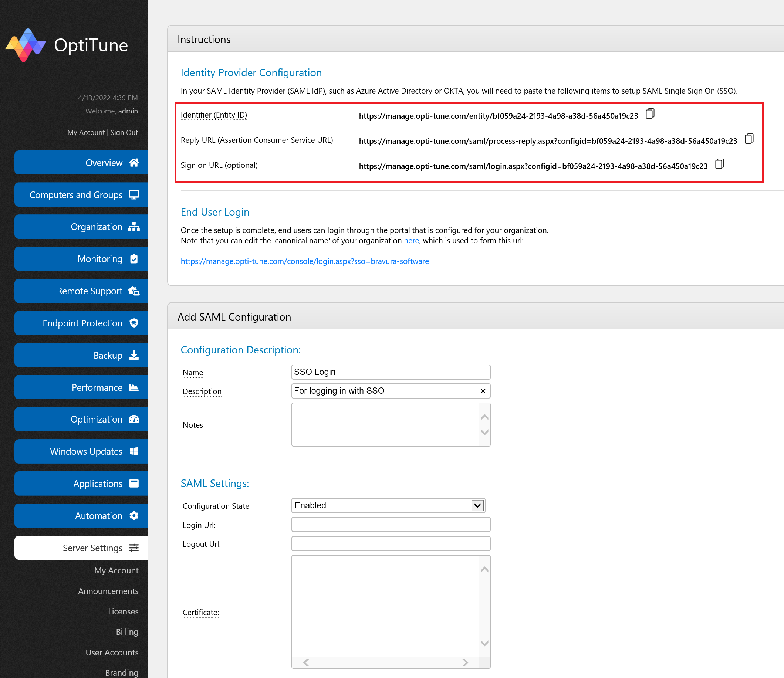Open Branding settings
The image size is (784, 678).
[x=122, y=673]
